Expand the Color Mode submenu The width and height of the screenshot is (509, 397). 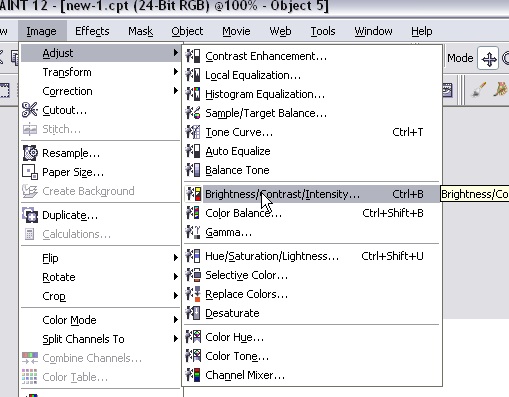click(100, 320)
